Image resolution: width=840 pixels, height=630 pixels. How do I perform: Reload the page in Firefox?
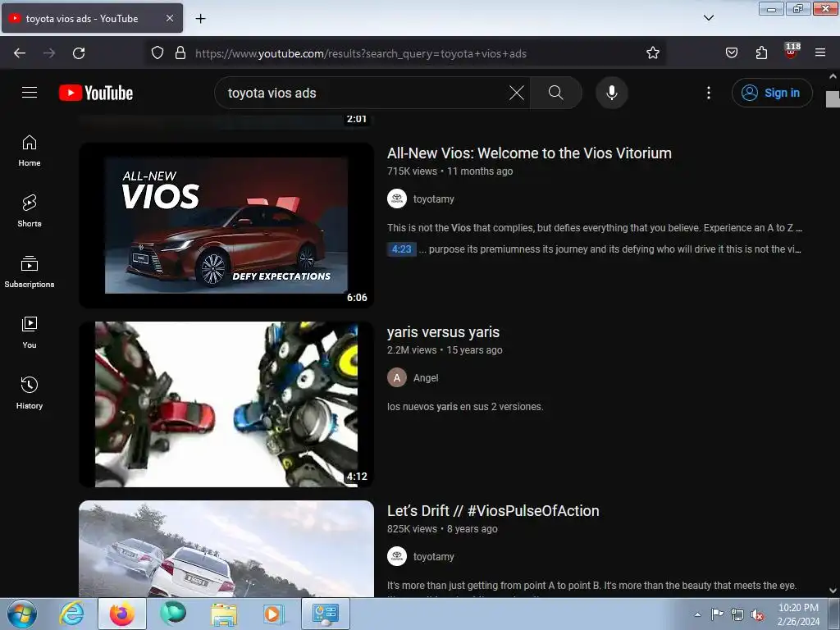tap(79, 53)
